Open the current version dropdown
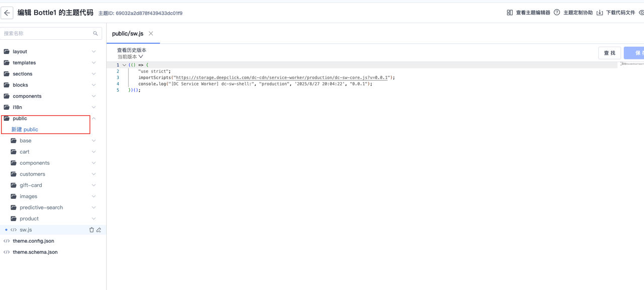Image resolution: width=644 pixels, height=290 pixels. [x=130, y=57]
